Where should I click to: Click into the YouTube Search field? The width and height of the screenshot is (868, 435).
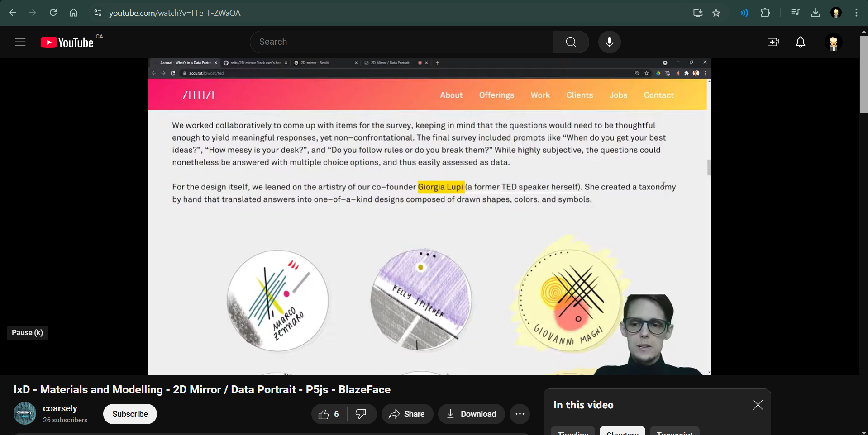coord(401,42)
